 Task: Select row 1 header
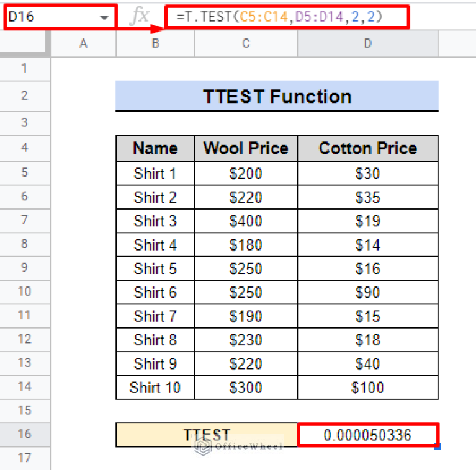(x=25, y=68)
